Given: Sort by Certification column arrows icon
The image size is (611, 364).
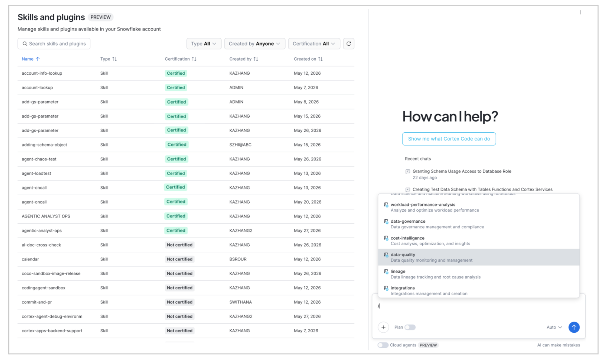Looking at the screenshot, I should [x=194, y=59].
